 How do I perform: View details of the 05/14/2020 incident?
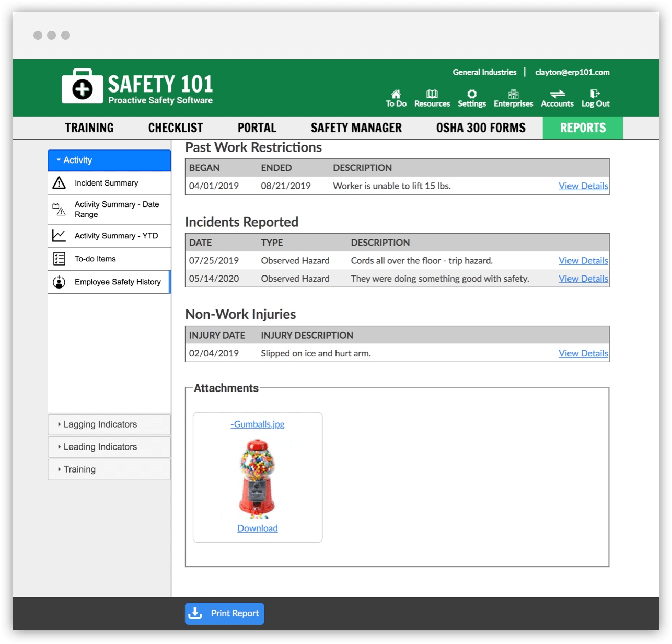point(583,279)
